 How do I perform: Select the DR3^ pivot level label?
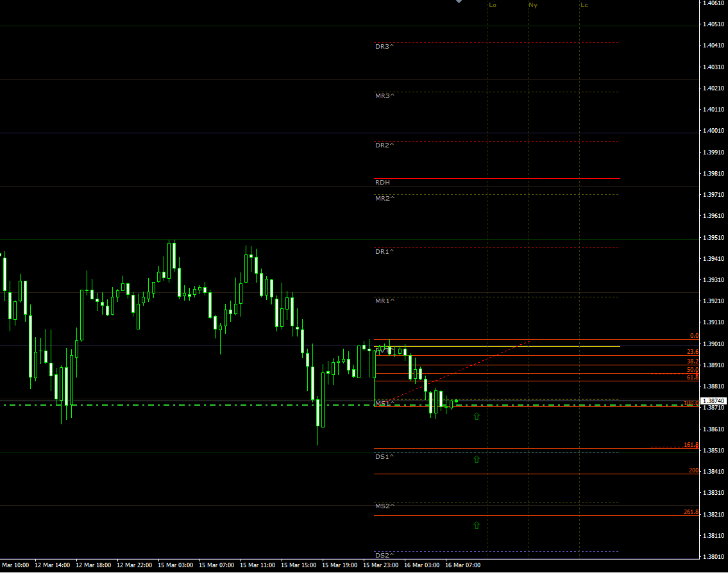pos(385,46)
